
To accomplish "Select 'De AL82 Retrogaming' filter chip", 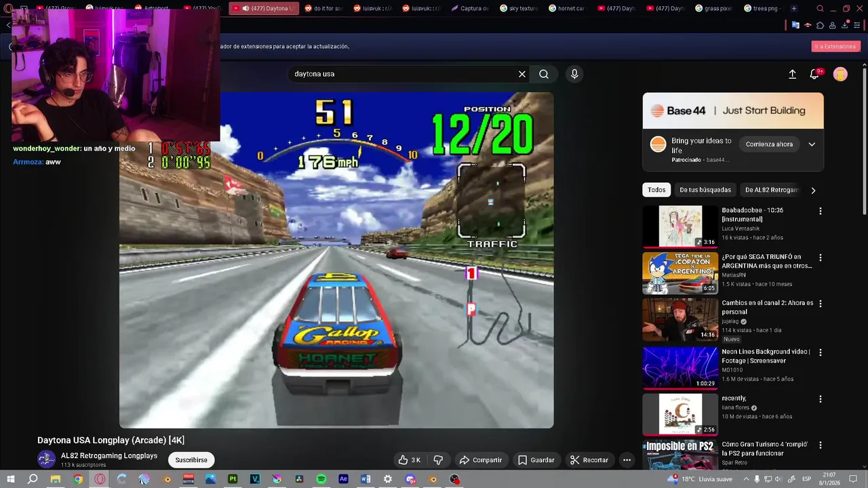I will (x=772, y=190).
